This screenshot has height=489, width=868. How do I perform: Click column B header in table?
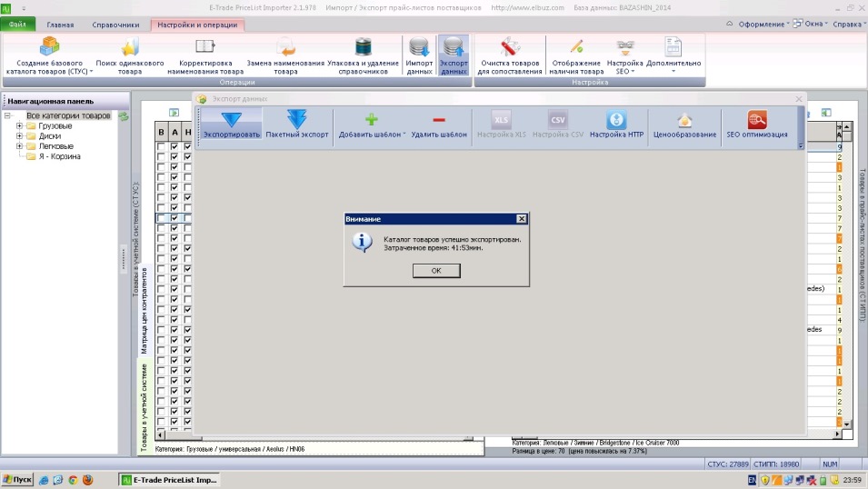(x=161, y=132)
